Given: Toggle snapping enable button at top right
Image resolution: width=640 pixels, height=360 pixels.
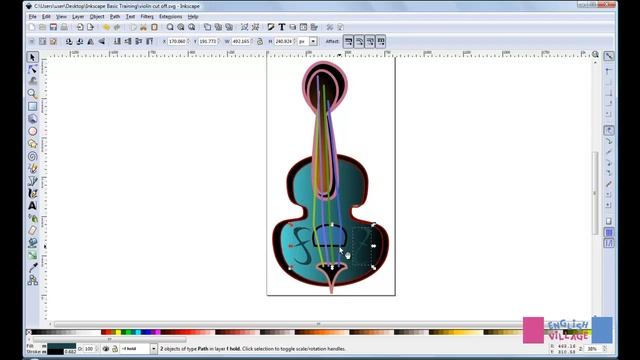Looking at the screenshot, I should (x=609, y=56).
